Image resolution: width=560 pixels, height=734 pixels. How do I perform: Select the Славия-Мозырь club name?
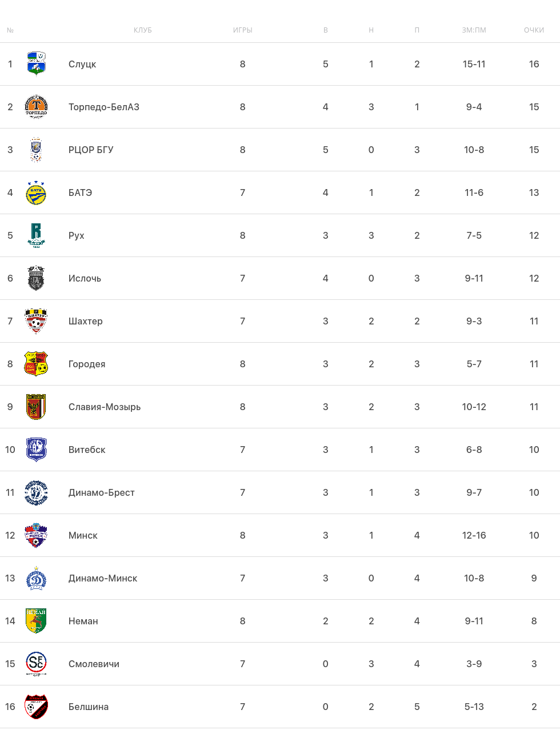(105, 407)
